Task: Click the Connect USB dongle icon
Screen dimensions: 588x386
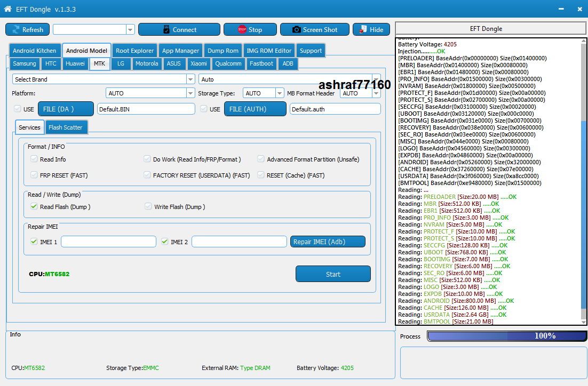Action: point(166,30)
